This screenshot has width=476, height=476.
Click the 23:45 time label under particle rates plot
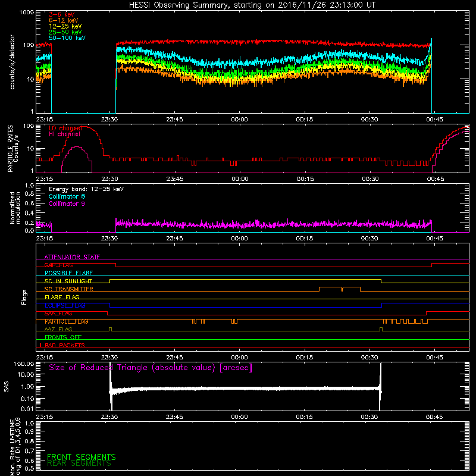174,179
